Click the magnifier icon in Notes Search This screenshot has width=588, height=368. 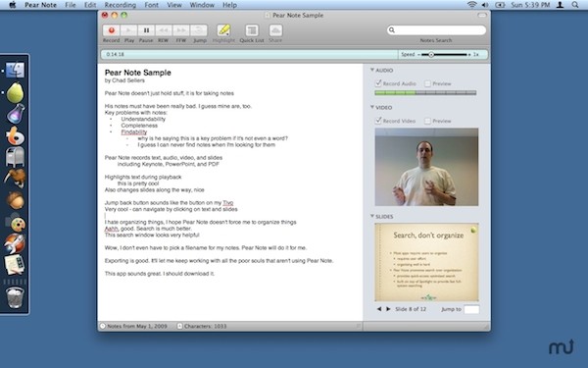point(392,30)
